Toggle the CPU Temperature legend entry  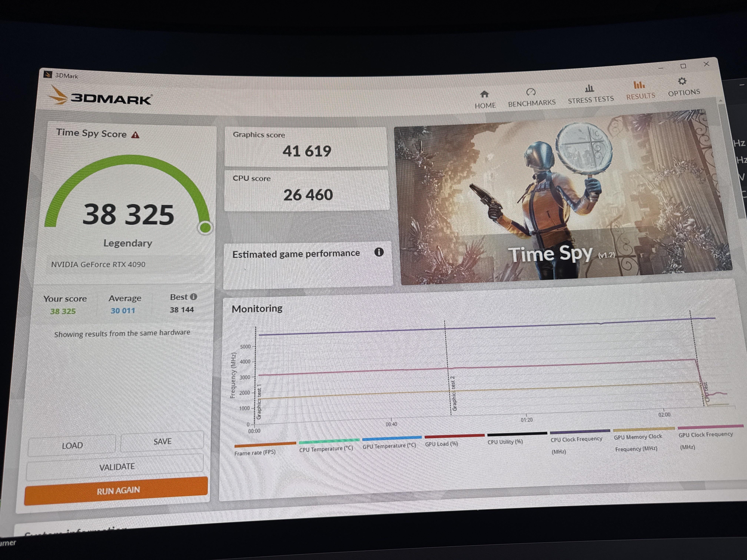pos(326,449)
